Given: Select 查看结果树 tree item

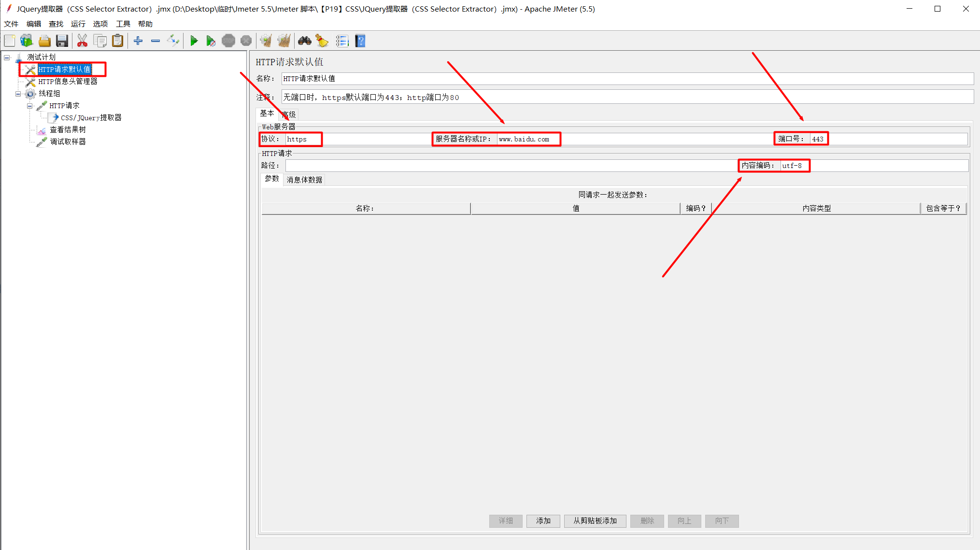Looking at the screenshot, I should point(68,130).
